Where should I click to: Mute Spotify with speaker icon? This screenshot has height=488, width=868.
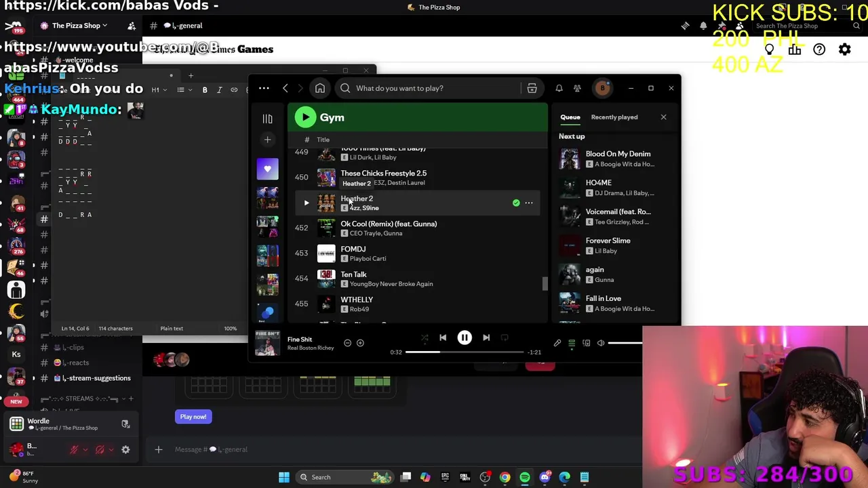click(601, 343)
